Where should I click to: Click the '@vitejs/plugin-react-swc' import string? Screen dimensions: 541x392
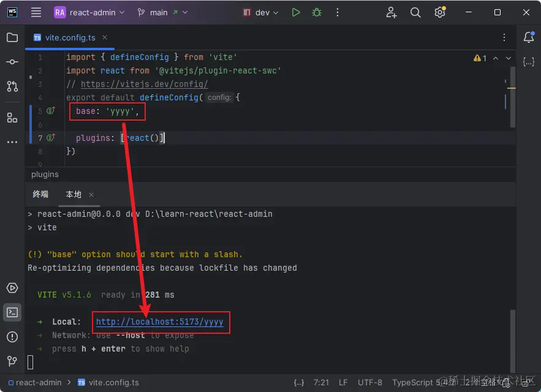pyautogui.click(x=218, y=70)
